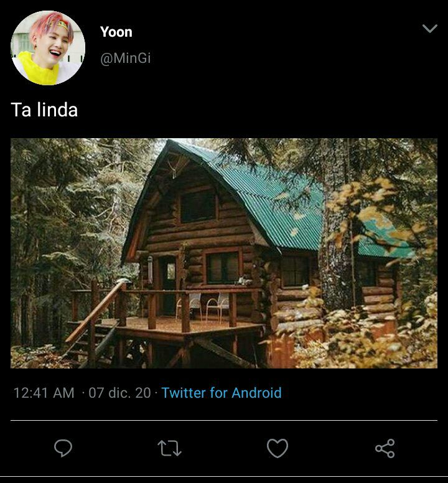Viewport: 448px width, 483px height.
Task: Toggle the heart to favorite this tweet
Action: [278, 448]
